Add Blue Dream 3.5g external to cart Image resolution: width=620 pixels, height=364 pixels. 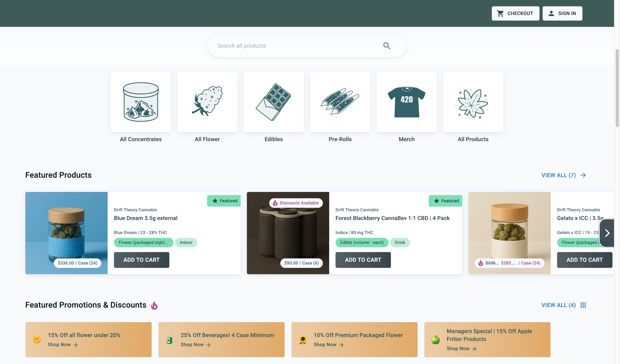141,260
